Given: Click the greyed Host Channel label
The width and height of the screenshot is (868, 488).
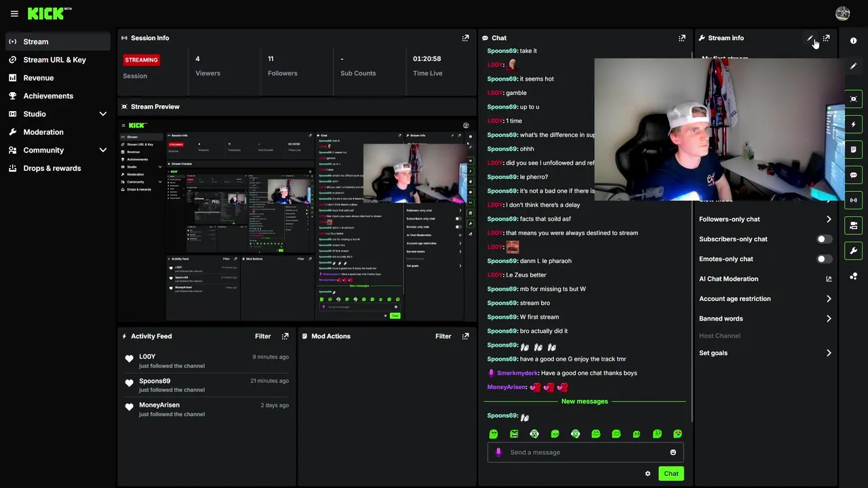Looking at the screenshot, I should pyautogui.click(x=719, y=335).
